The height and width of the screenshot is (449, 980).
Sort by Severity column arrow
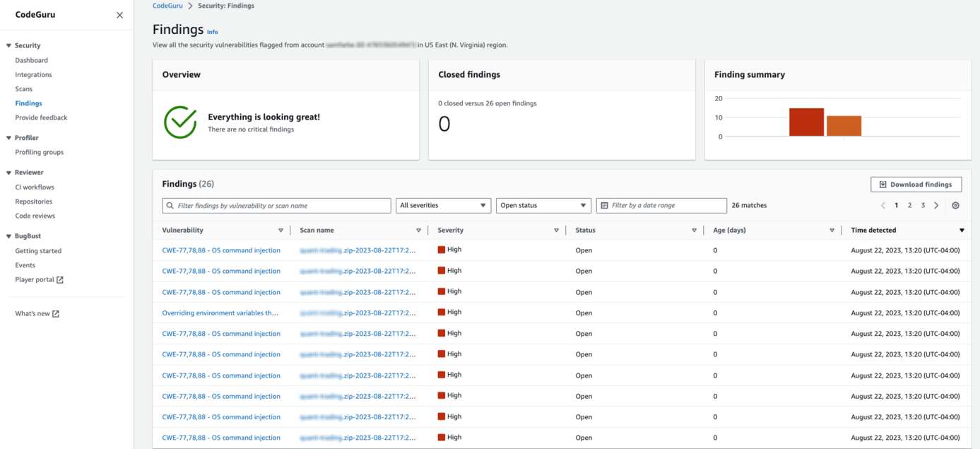click(556, 231)
